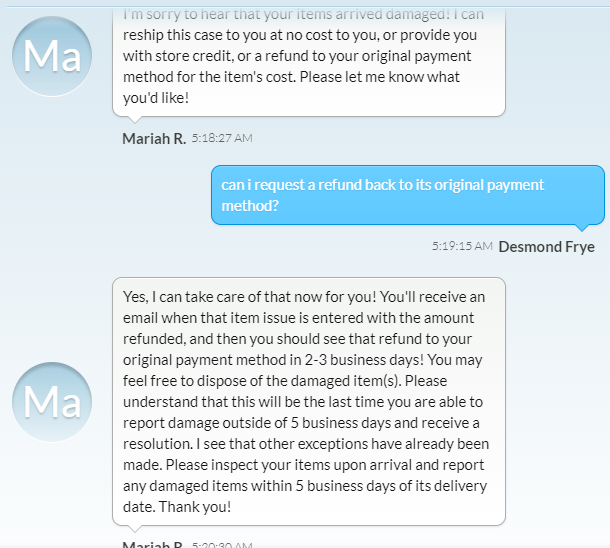
Task: Click the '2-3 business days' text line
Action: coord(302,360)
